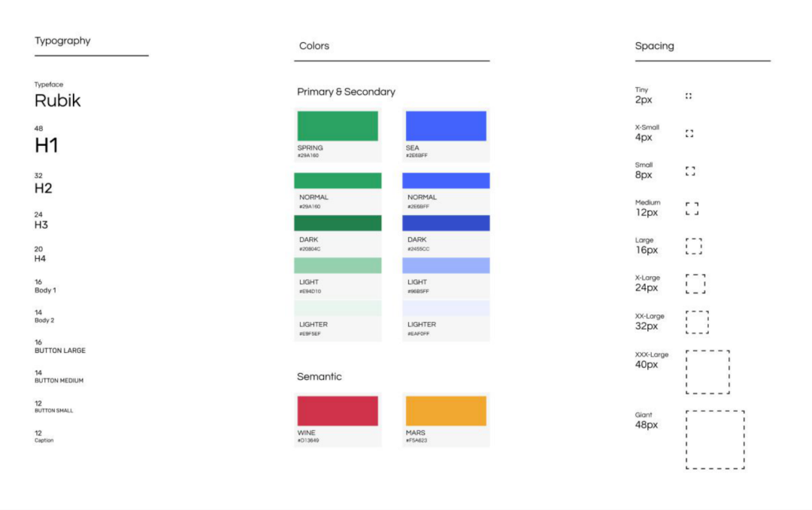Select the MARS orange semantic swatch
This screenshot has width=812, height=510.
[446, 411]
